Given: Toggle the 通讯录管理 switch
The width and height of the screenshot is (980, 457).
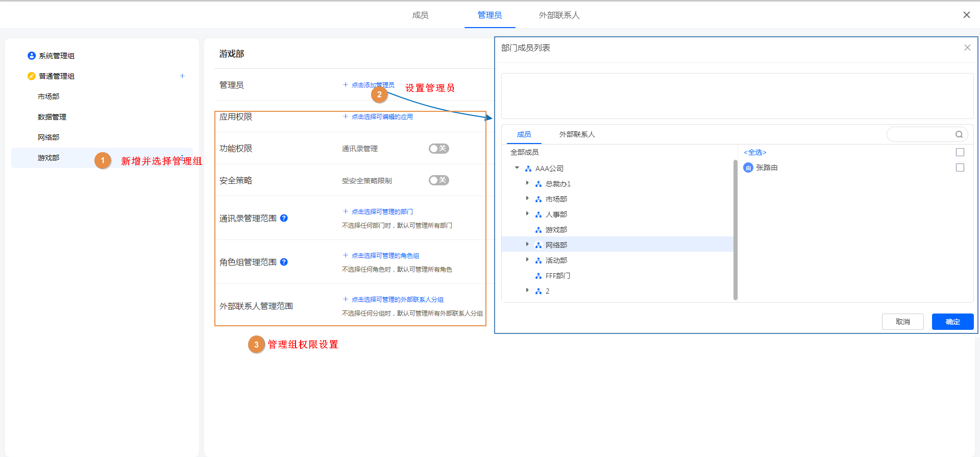Looking at the screenshot, I should (x=438, y=149).
